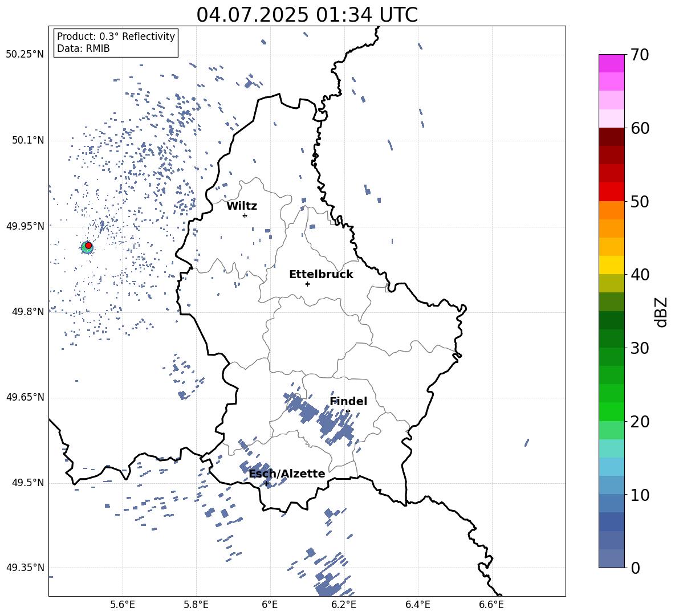
Task: Click the Wiltz station cross marker
Action: 245,215
